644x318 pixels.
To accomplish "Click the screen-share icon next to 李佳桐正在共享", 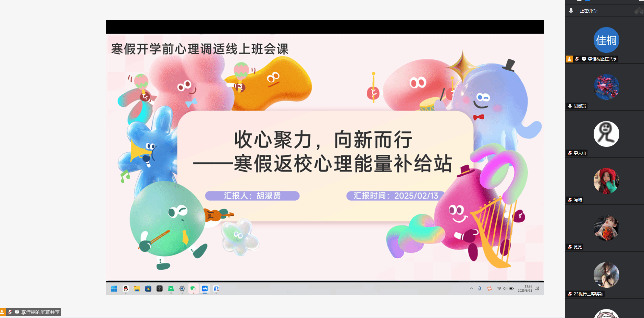I will coord(584,59).
